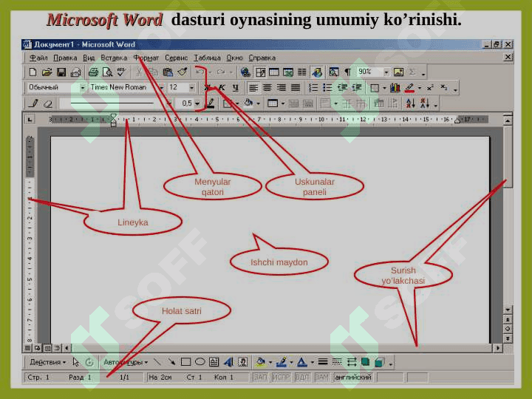Insert WordArt with the slanted A icon
This screenshot has height=399, width=532.
pos(228,362)
